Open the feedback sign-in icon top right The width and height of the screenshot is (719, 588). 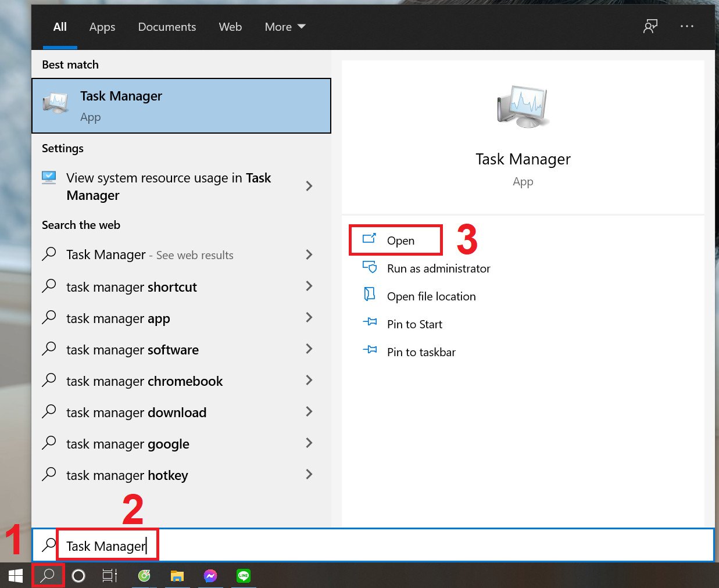[650, 26]
